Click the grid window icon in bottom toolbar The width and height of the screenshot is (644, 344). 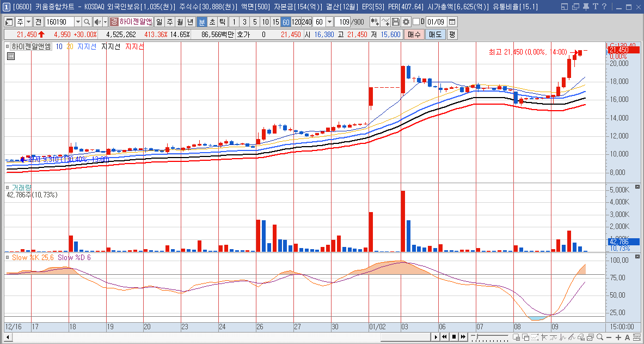pos(516,337)
